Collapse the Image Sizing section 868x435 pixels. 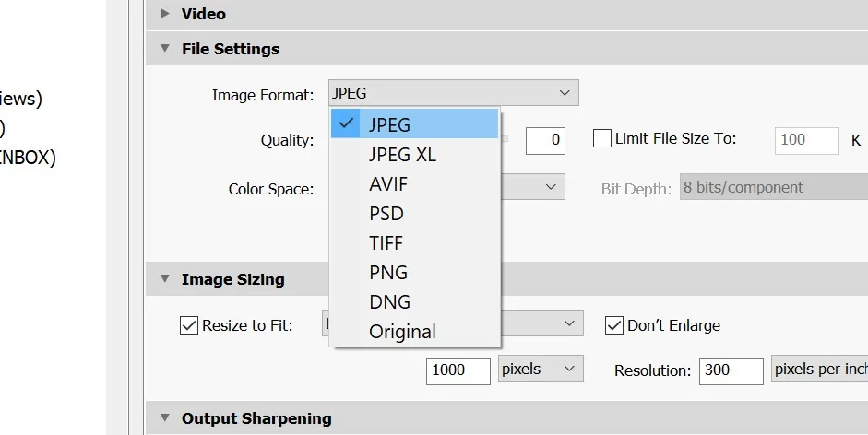165,278
